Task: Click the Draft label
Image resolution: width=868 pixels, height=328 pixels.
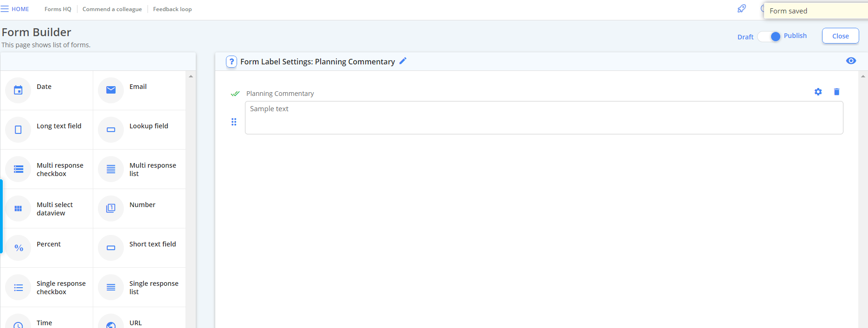Action: tap(746, 37)
